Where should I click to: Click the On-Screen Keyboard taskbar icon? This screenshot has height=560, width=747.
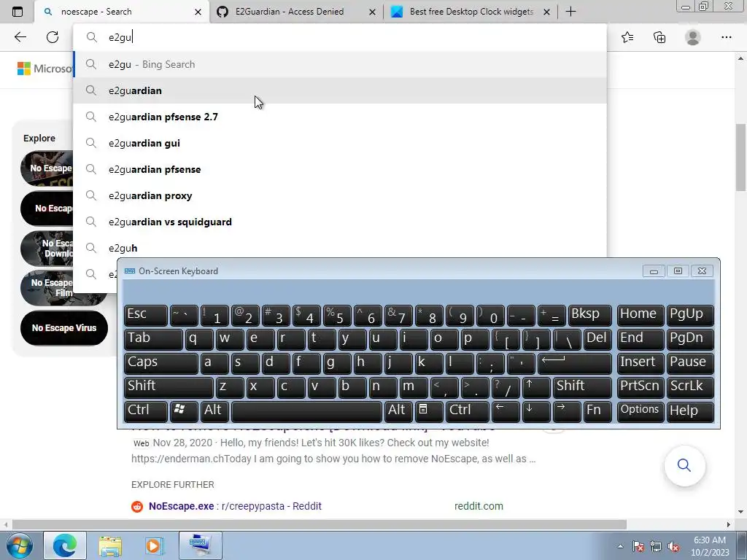200,545
